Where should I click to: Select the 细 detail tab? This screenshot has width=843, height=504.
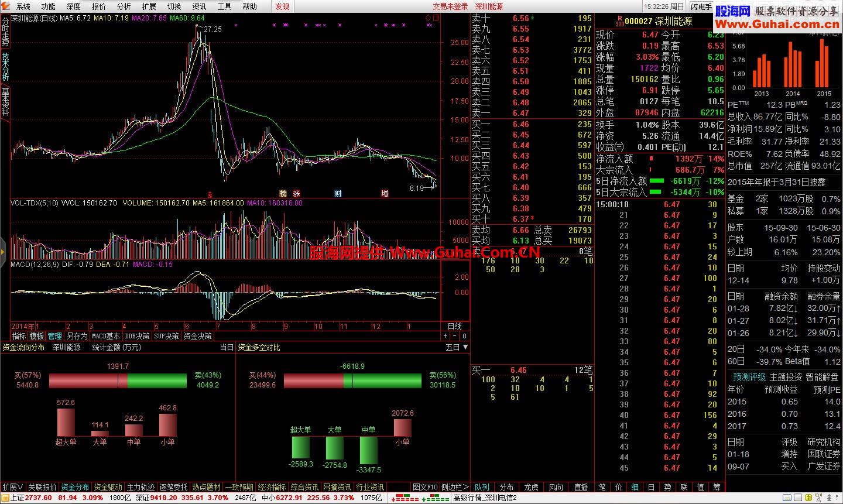(x=635, y=487)
